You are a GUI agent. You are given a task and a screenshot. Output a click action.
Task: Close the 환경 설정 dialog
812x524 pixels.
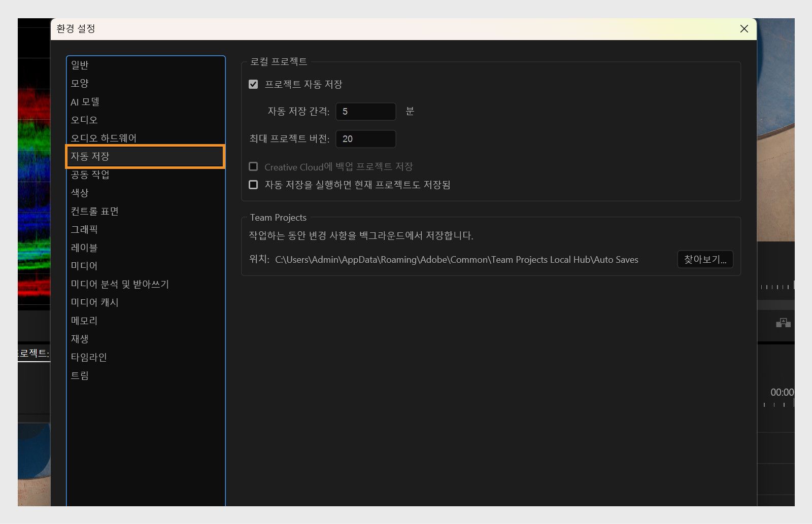click(744, 29)
